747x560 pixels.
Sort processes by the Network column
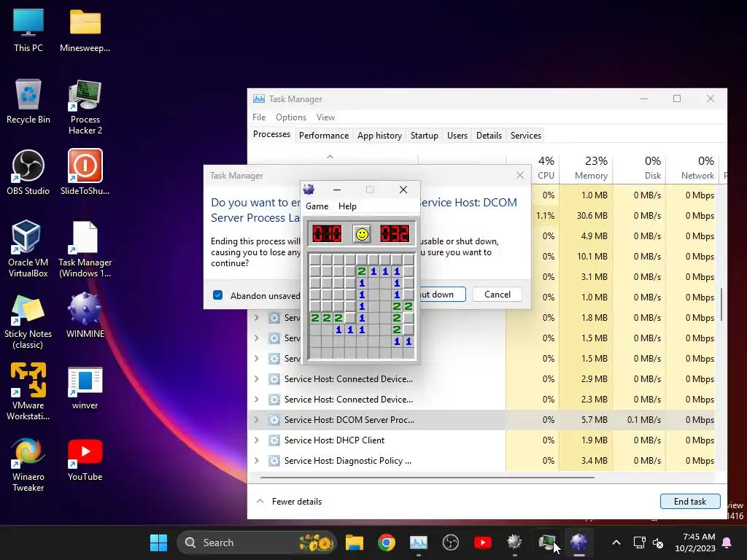pos(692,168)
